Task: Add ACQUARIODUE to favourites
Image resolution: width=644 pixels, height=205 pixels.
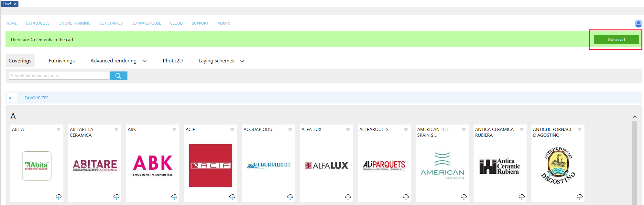Action: click(x=290, y=129)
